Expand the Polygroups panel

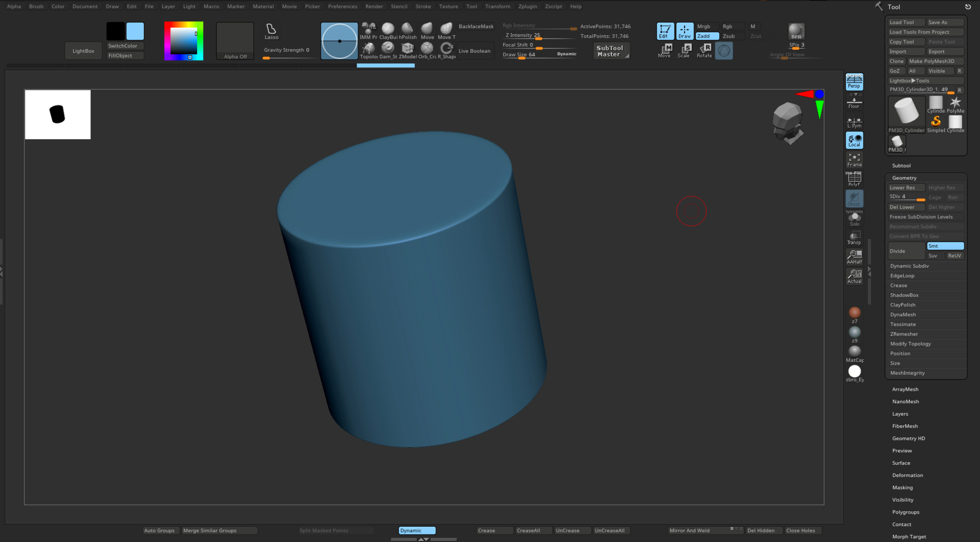click(905, 512)
